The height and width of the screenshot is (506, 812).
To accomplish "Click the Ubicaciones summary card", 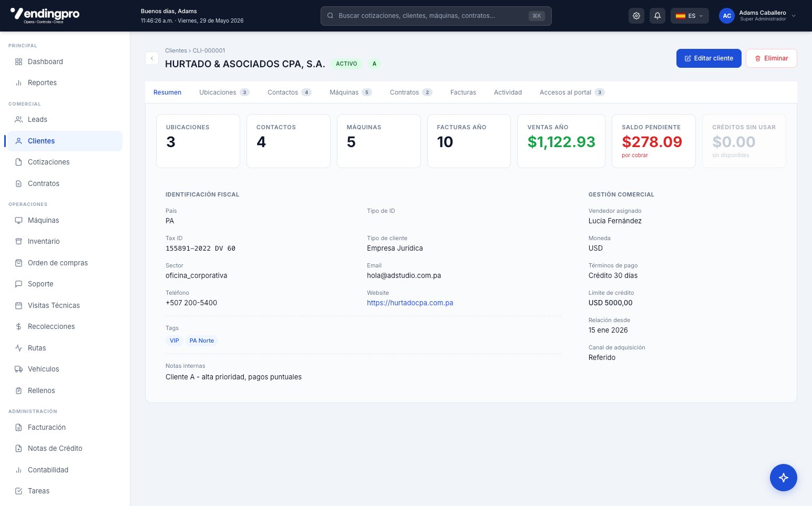I will 198,141.
